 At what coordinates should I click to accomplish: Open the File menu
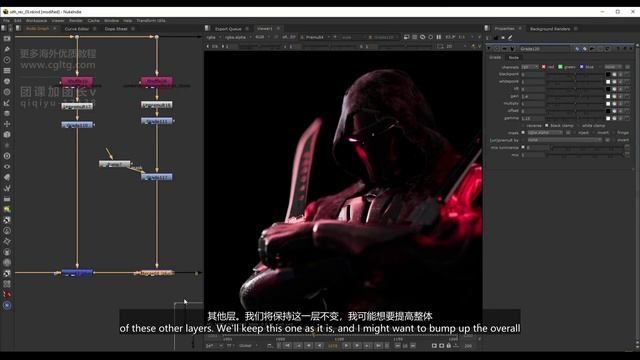pos(6,20)
